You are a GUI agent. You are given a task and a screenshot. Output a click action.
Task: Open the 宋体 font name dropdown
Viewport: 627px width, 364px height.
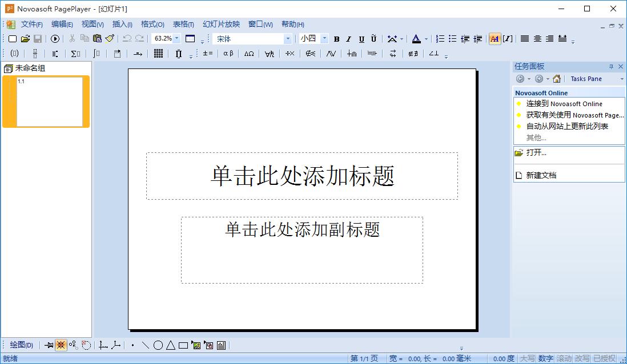pyautogui.click(x=287, y=39)
